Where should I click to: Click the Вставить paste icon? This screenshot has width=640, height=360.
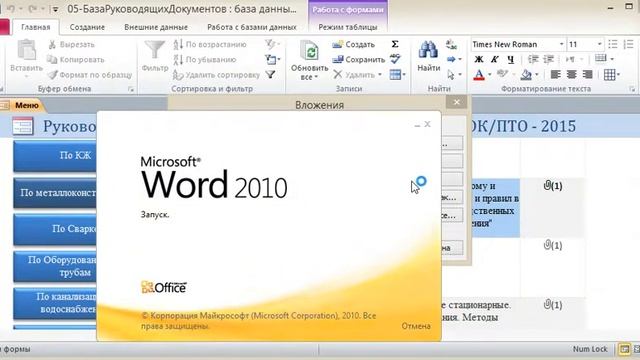tap(26, 51)
